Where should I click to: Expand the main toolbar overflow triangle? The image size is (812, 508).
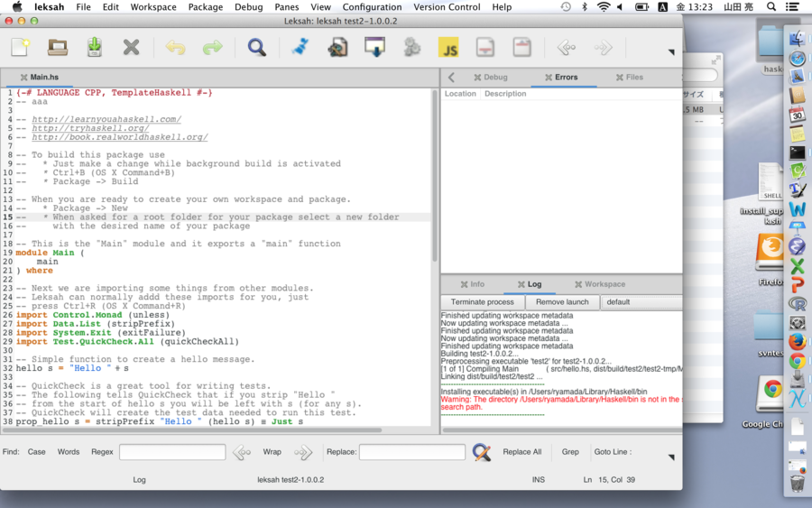click(671, 51)
